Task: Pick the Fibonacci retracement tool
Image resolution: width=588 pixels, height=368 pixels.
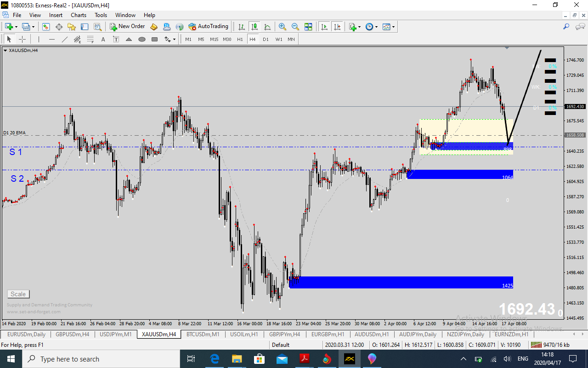Action: [90, 39]
